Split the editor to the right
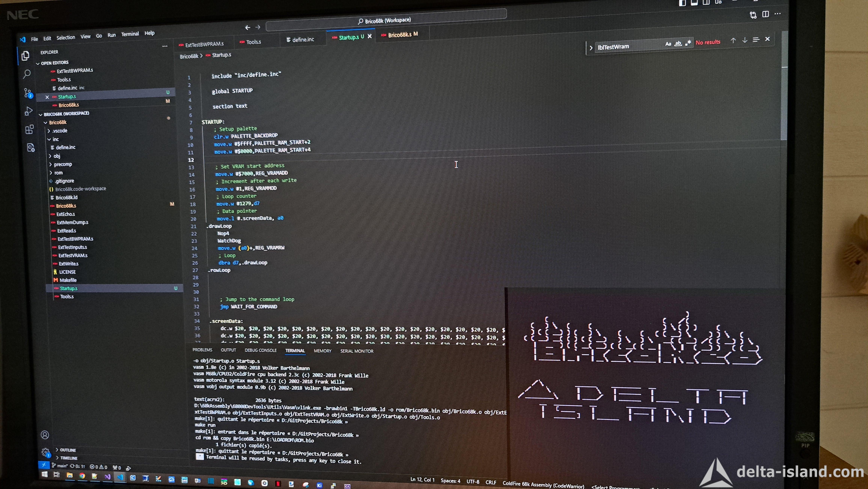 point(766,14)
